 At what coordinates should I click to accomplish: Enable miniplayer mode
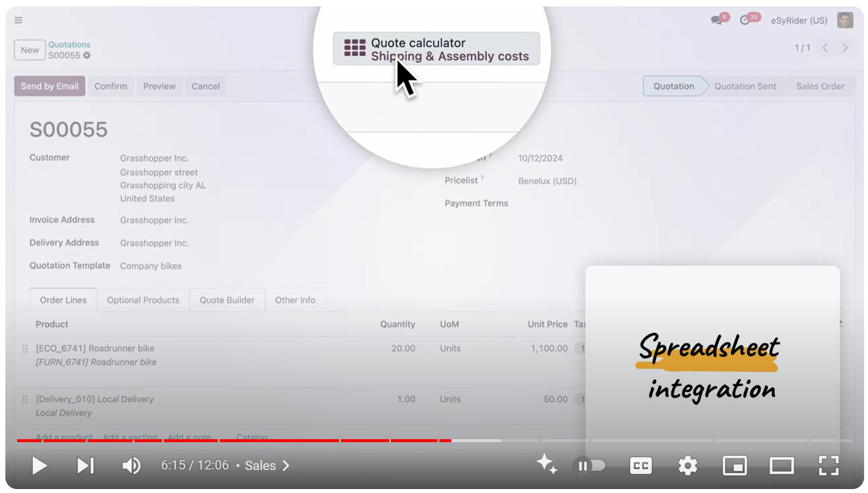pos(734,466)
